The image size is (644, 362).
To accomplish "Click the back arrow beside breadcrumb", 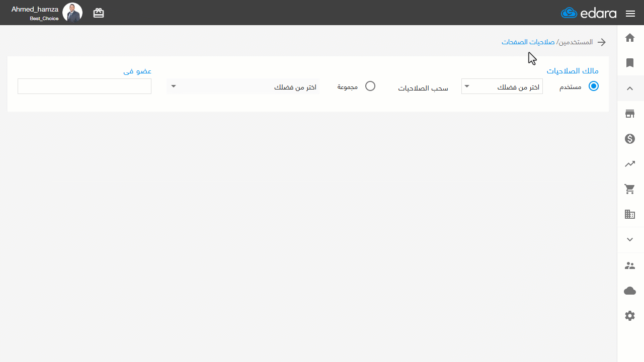I will 601,42.
